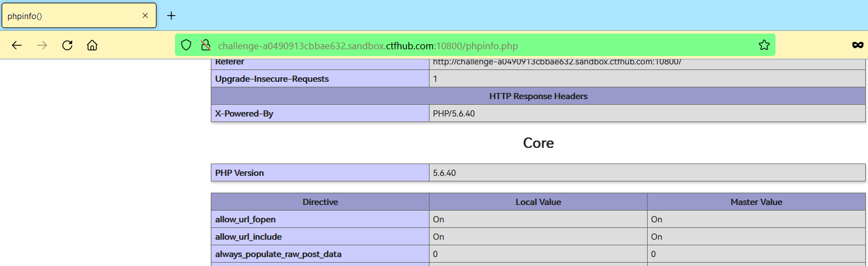This screenshot has height=266, width=868.
Task: Reload the current page
Action: point(67,45)
